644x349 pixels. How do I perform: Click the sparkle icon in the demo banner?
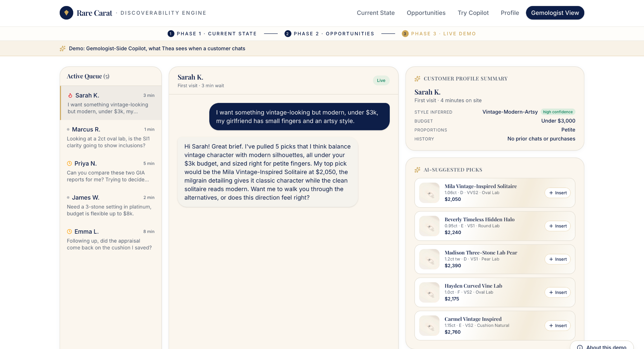pyautogui.click(x=62, y=49)
